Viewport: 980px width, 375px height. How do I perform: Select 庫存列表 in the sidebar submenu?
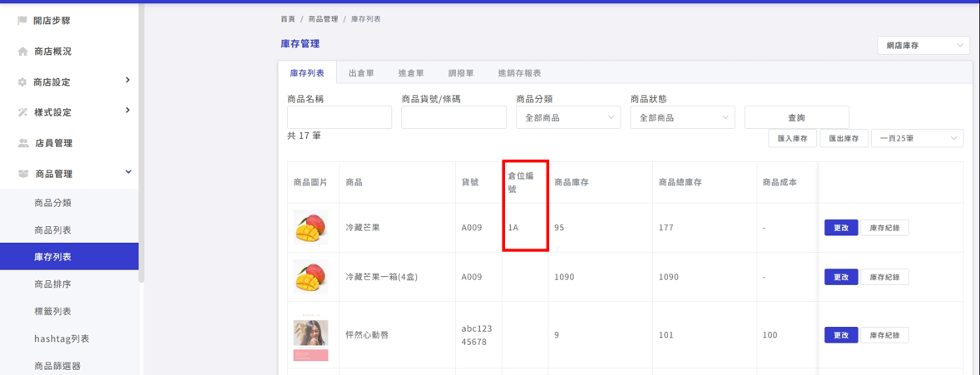pyautogui.click(x=69, y=257)
